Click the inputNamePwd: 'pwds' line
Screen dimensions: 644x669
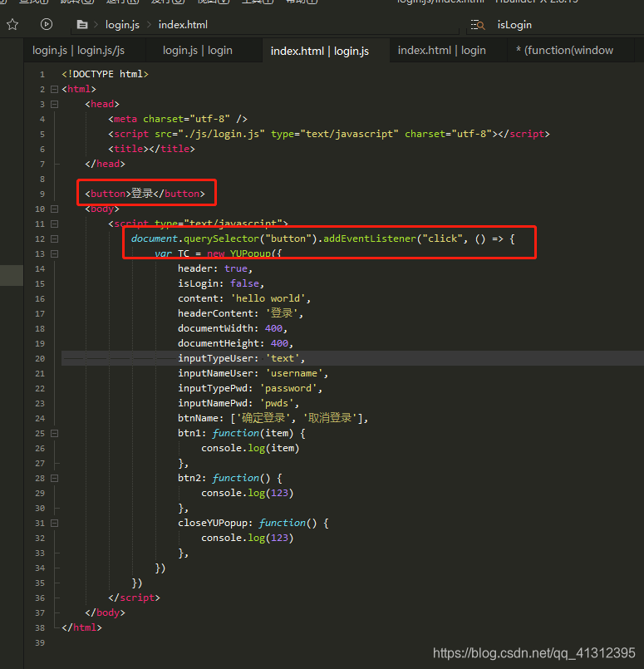(x=238, y=403)
